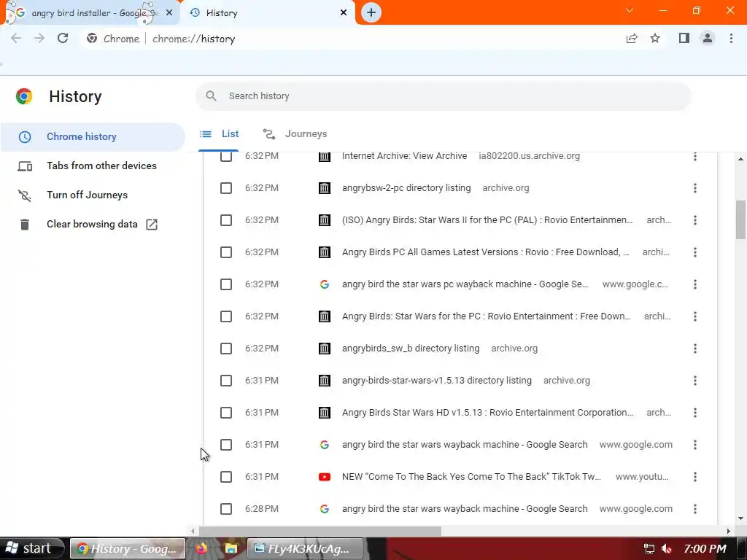Launch Firefox from the taskbar
Image resolution: width=747 pixels, height=560 pixels.
click(201, 548)
